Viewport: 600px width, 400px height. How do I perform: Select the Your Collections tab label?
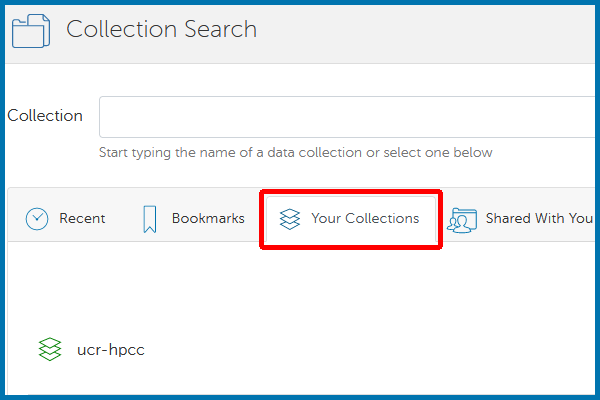pos(365,218)
